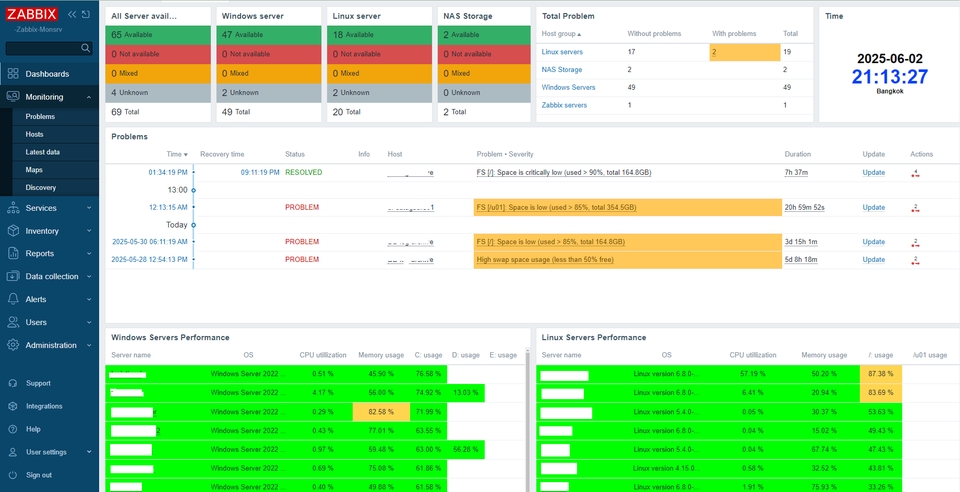The width and height of the screenshot is (960, 492).
Task: Click the Services hierarchy icon
Action: pyautogui.click(x=13, y=208)
